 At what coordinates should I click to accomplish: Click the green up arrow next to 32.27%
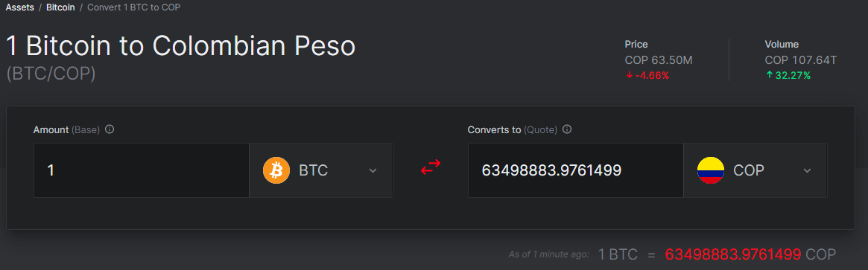coord(769,76)
